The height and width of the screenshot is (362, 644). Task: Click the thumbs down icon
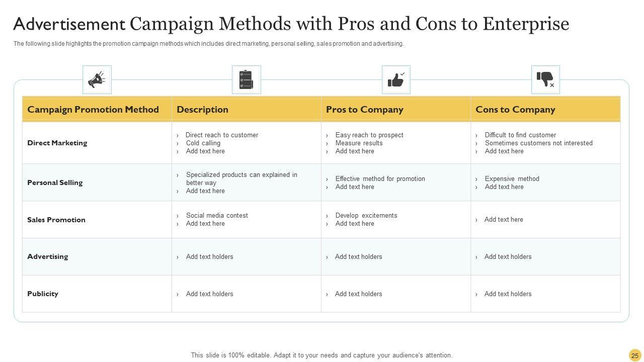click(x=545, y=79)
